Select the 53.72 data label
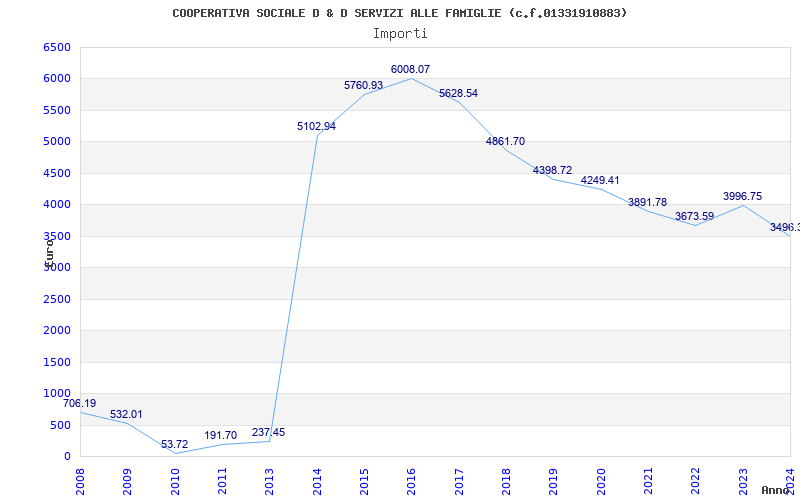Screen dimensions: 800x500 point(174,444)
